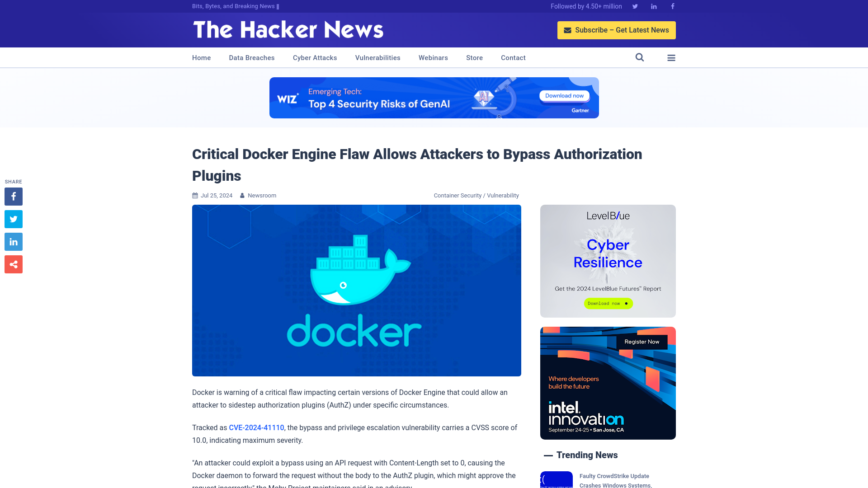Open the Data Breaches menu item
The height and width of the screenshot is (488, 868).
[x=251, y=58]
